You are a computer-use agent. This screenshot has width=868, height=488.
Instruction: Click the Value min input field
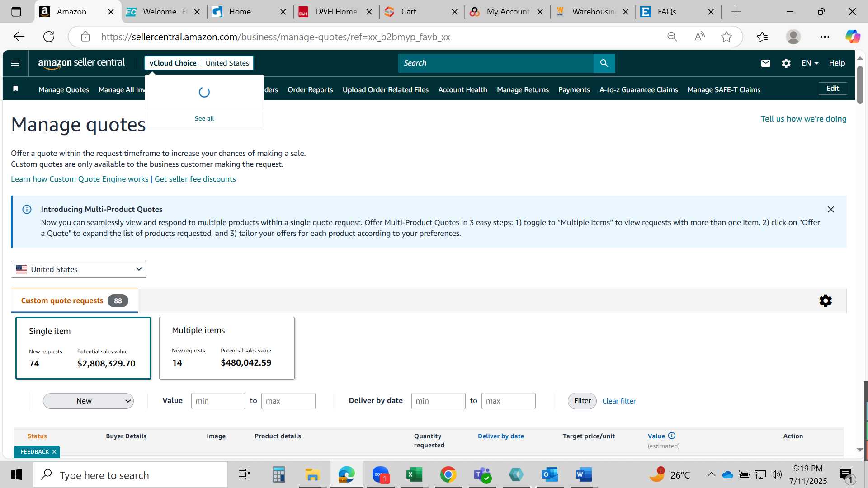coord(218,401)
